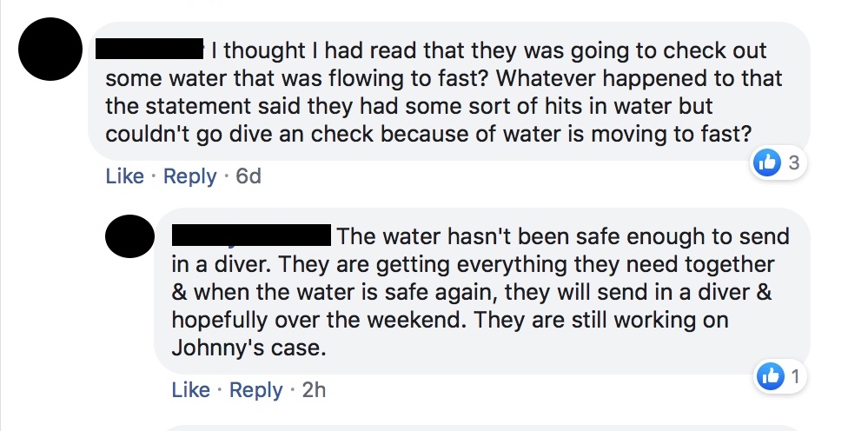
Task: Click the blue thumbs-up icon on the reply comment
Action: tap(771, 376)
